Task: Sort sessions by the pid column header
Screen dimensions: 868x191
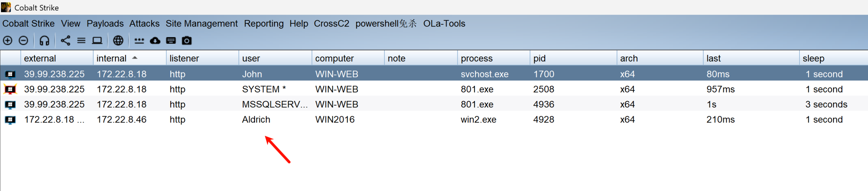Action: (x=539, y=58)
